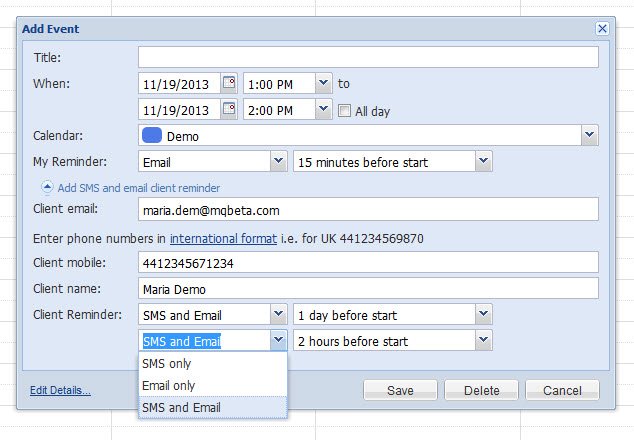Click the blue Demo calendar color swatch

(152, 135)
